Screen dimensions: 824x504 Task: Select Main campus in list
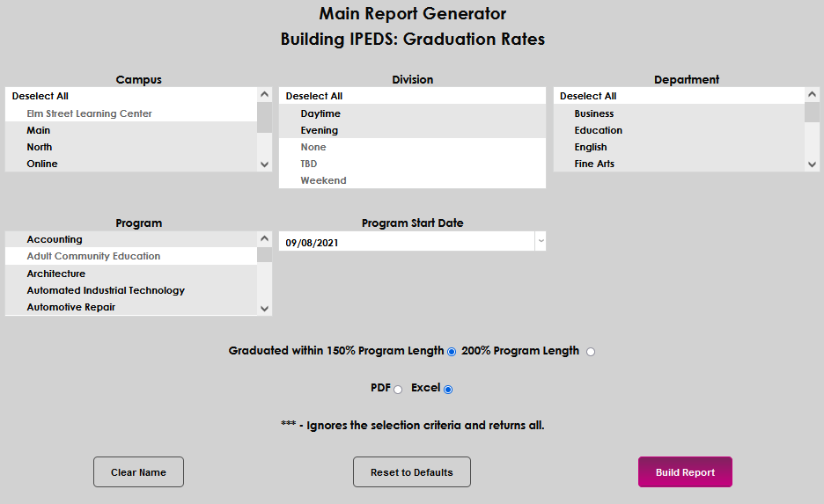click(x=39, y=130)
